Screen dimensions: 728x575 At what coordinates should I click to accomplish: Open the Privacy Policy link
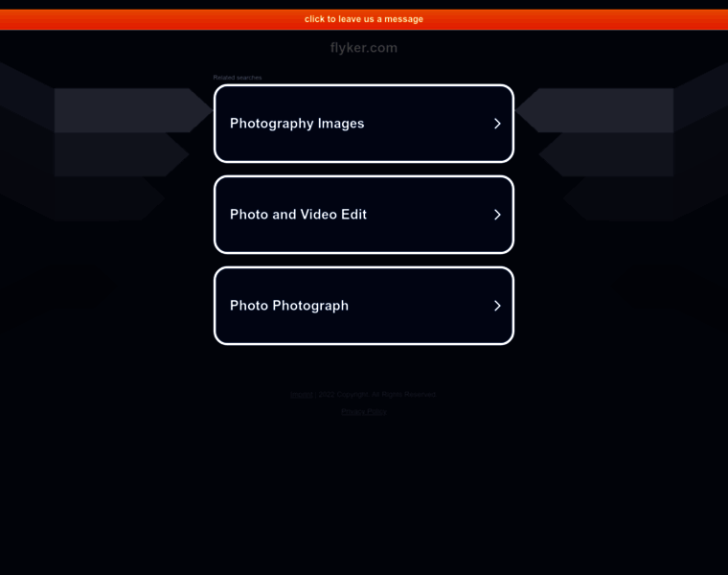coord(364,411)
